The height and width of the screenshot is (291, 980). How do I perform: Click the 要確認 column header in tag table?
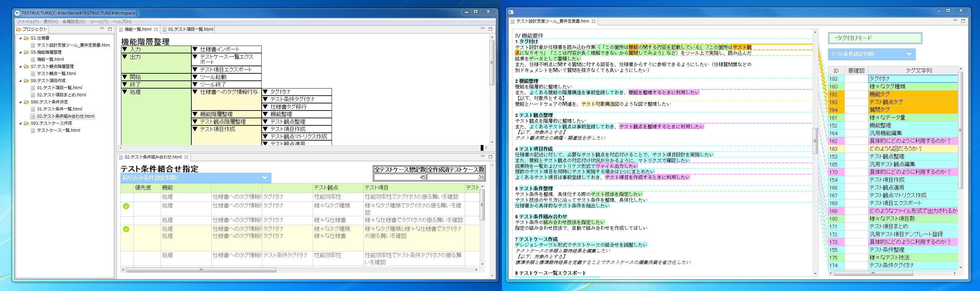coord(856,71)
